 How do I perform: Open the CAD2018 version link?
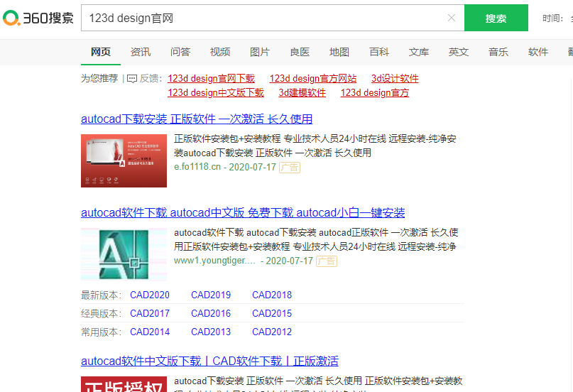[272, 295]
